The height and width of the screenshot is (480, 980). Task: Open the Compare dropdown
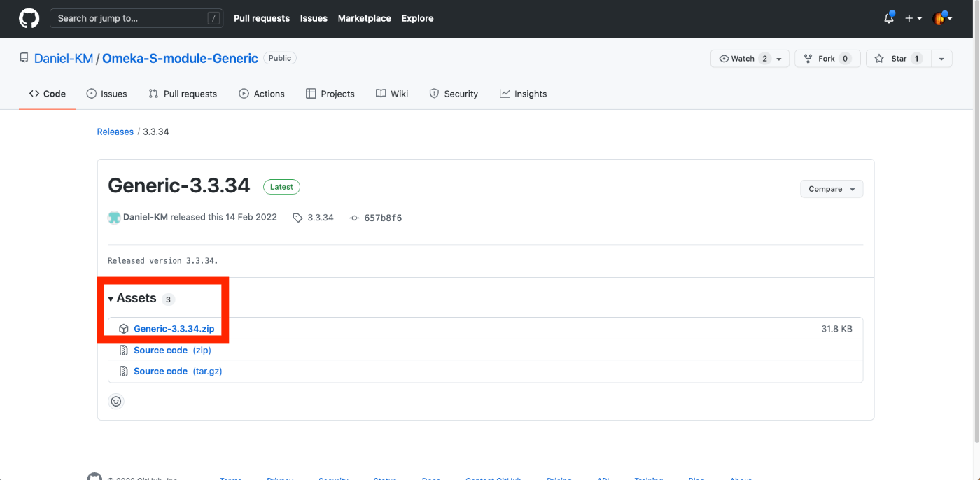[832, 189]
